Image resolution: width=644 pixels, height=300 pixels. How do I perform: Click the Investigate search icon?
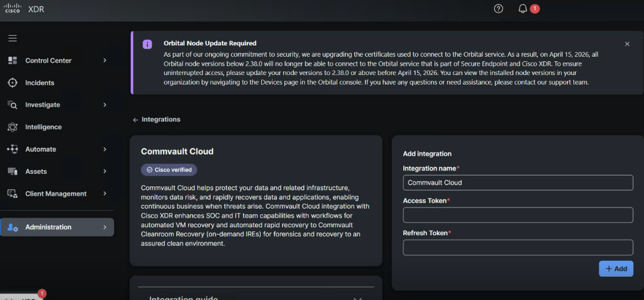(x=12, y=105)
